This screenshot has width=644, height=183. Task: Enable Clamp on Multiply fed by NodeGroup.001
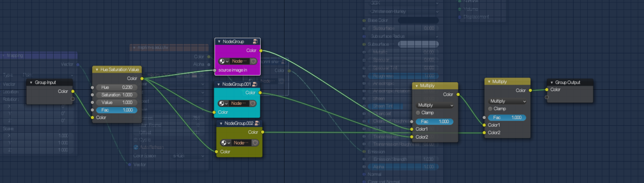pyautogui.click(x=419, y=113)
